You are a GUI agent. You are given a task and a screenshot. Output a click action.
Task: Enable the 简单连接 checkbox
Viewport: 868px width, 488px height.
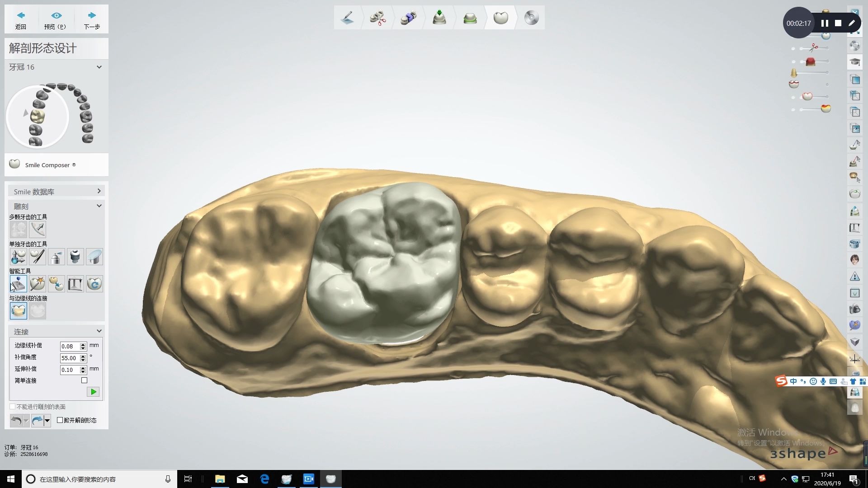(x=84, y=380)
